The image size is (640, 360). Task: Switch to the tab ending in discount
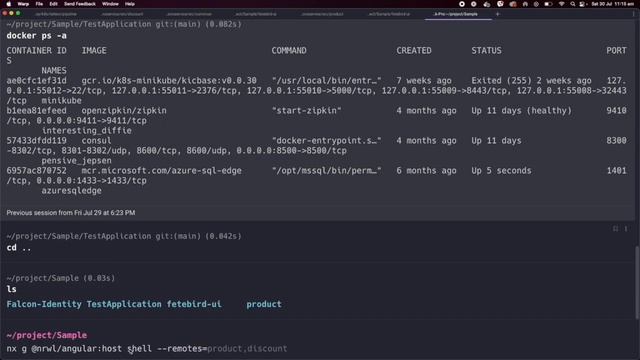tap(122, 14)
